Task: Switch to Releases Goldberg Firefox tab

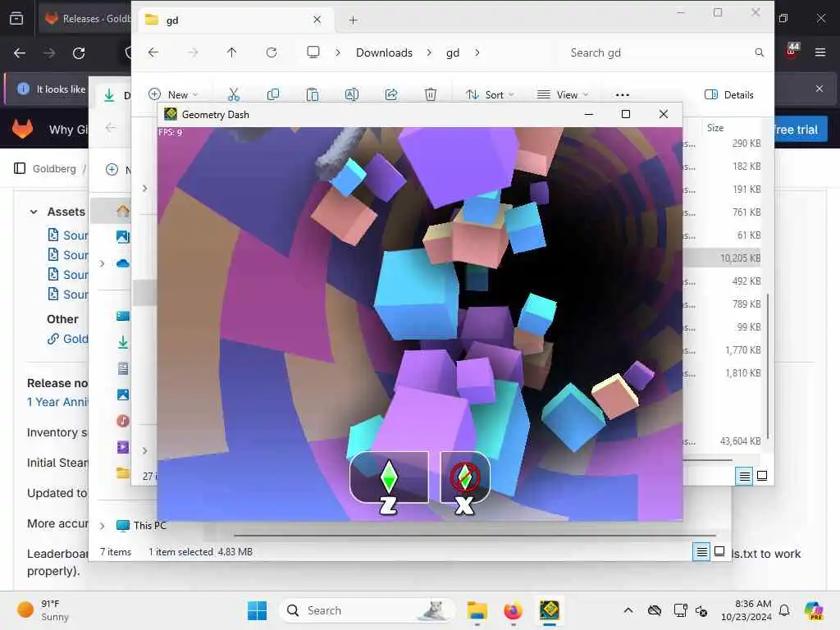Action: pos(84,18)
